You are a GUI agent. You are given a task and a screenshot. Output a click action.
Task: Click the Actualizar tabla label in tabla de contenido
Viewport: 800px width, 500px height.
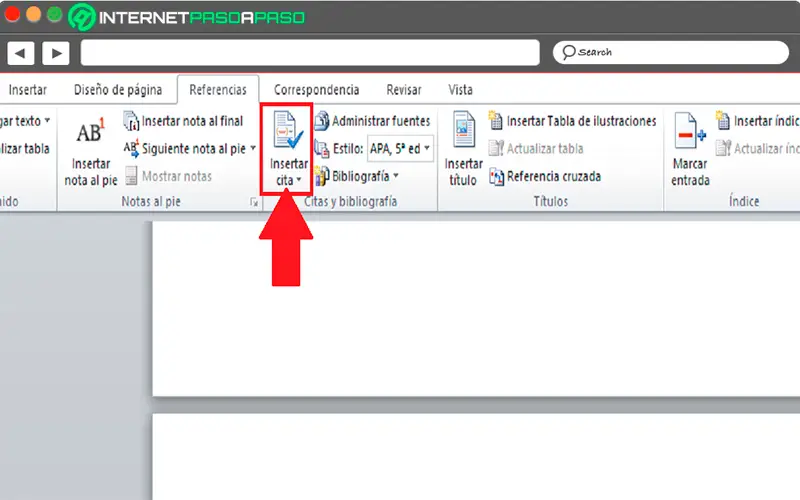[25, 148]
